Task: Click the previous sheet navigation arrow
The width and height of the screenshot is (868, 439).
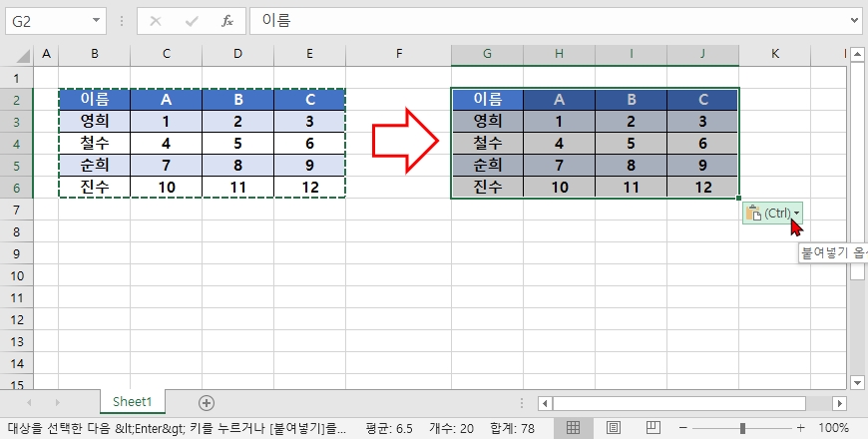Action: pos(29,403)
